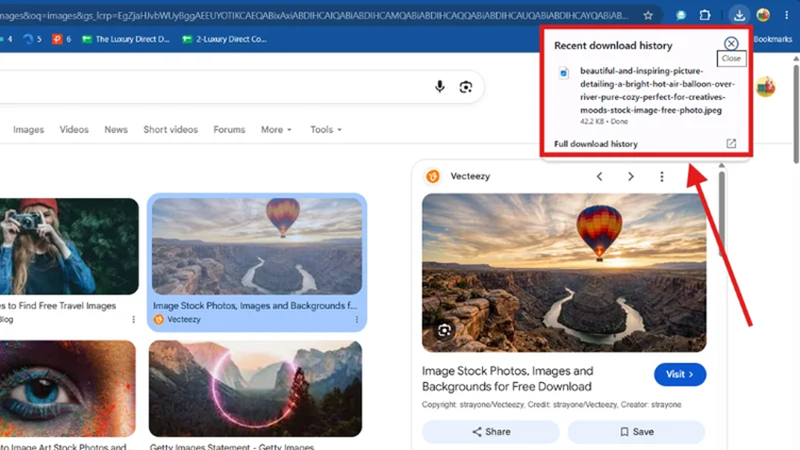800x450 pixels.
Task: Expand the More dropdown
Action: (276, 130)
